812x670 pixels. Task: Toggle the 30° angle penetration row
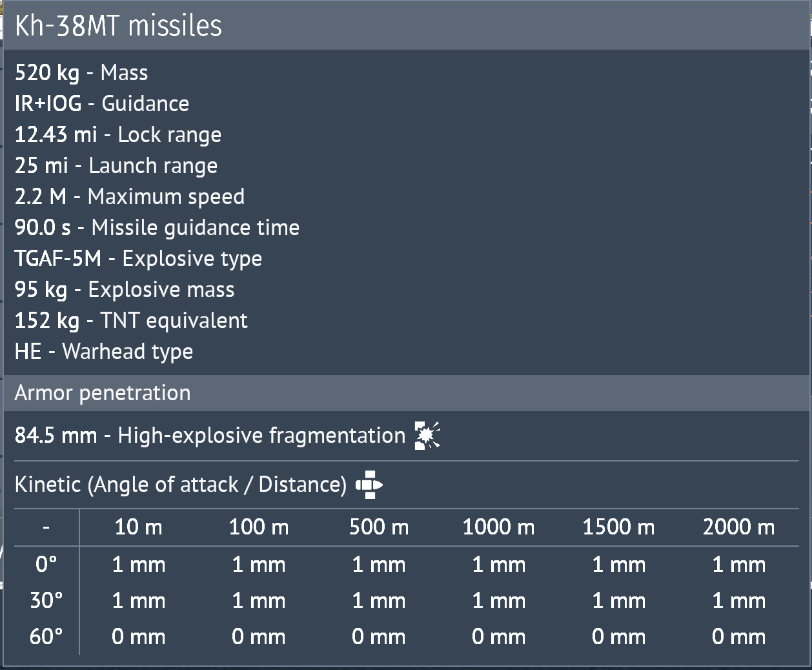(45, 600)
